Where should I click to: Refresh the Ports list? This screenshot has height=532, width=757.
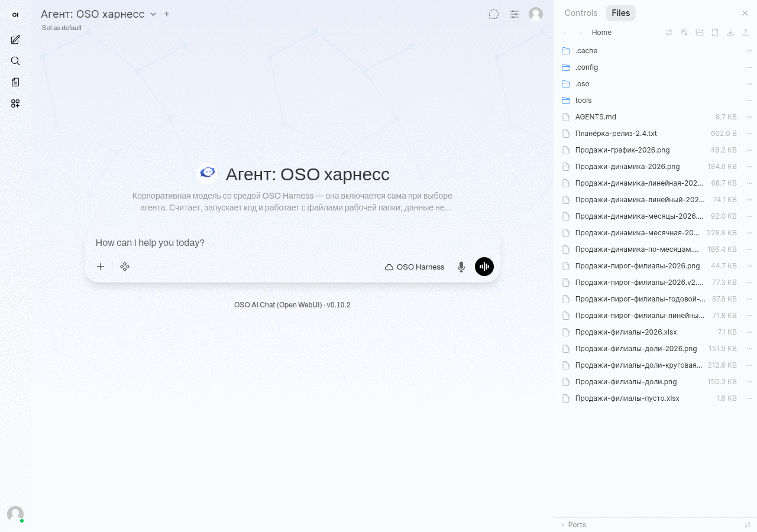748,525
